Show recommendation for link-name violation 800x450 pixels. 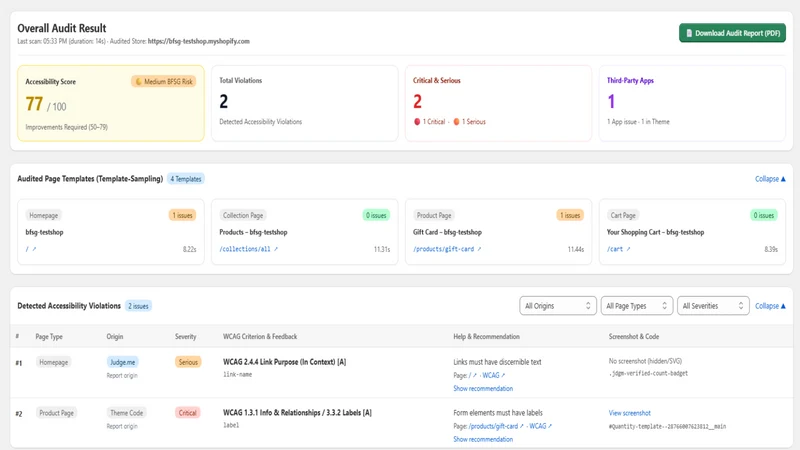click(x=483, y=389)
